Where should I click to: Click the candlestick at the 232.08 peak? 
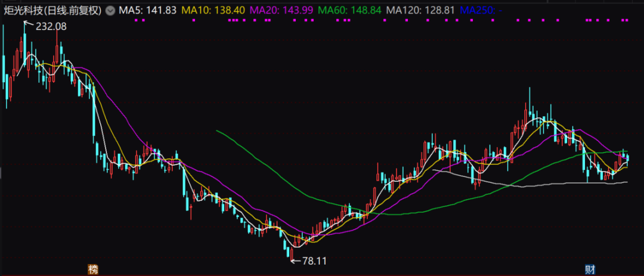(24, 45)
